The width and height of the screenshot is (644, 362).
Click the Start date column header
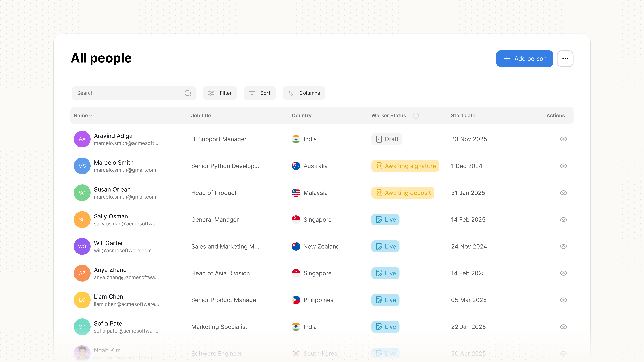coord(463,116)
